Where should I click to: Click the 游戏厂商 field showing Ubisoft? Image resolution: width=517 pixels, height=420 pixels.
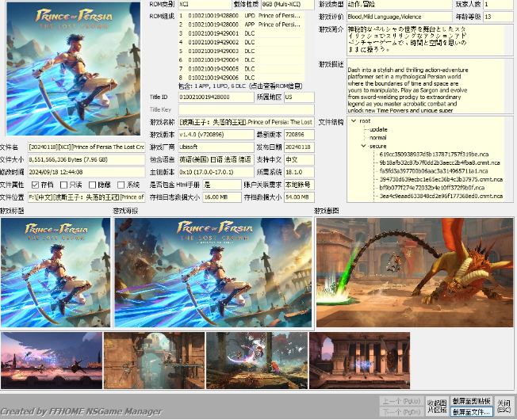(x=216, y=147)
